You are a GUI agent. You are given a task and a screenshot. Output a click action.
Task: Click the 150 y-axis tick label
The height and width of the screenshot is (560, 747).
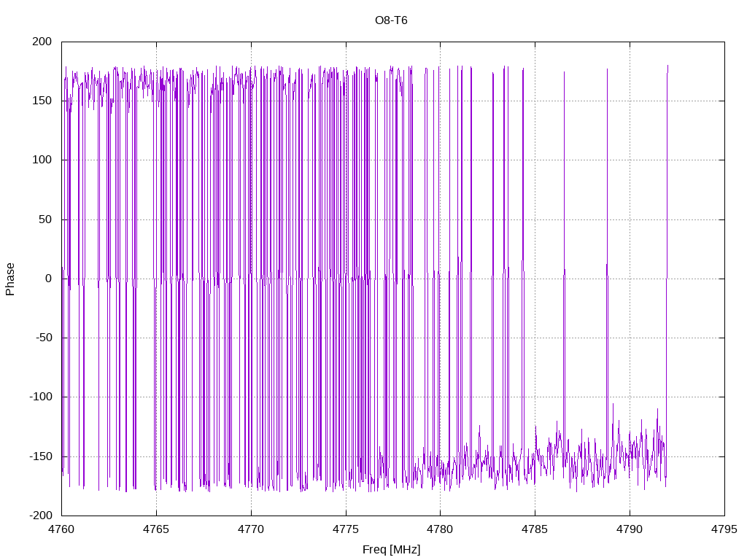tap(42, 101)
